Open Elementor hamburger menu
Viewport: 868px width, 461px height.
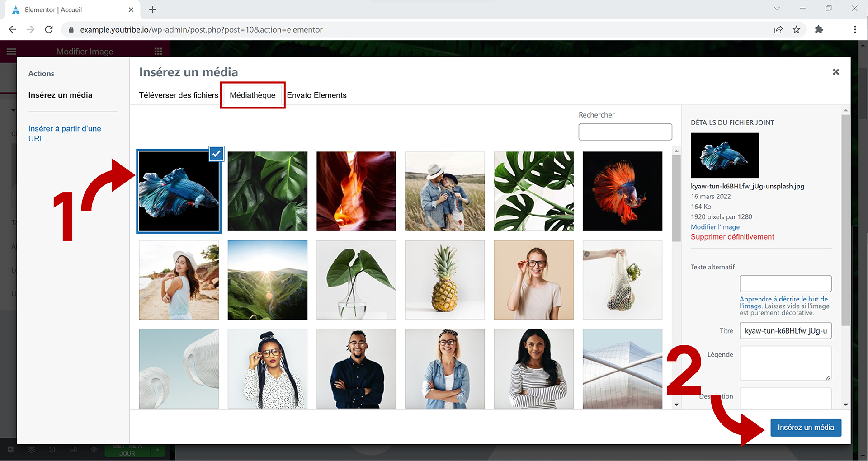[x=11, y=52]
